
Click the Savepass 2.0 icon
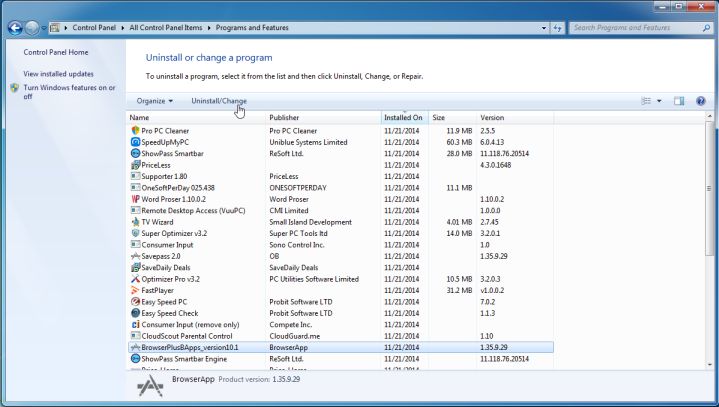point(135,256)
